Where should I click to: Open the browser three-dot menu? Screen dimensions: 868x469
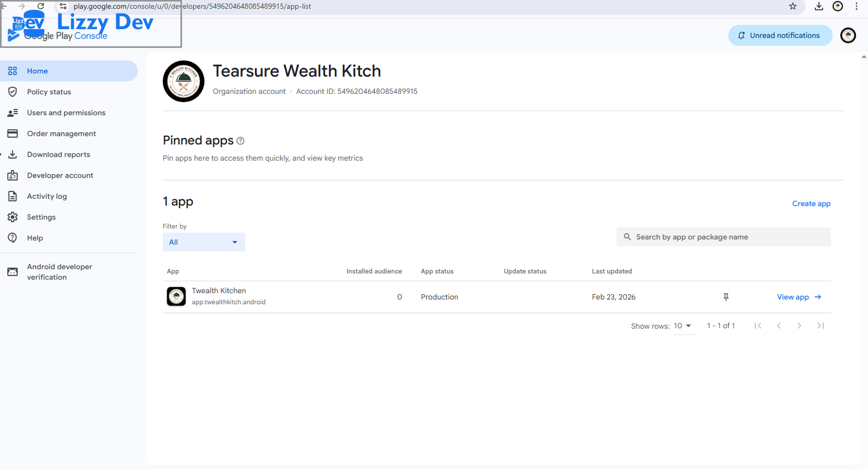tap(857, 7)
